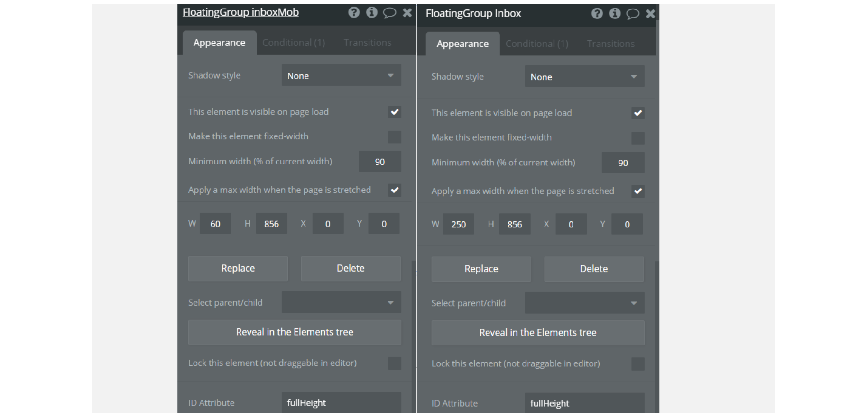Click the FloatingGroup inboxMob title
Image resolution: width=868 pixels, height=418 pixels.
[x=240, y=12]
